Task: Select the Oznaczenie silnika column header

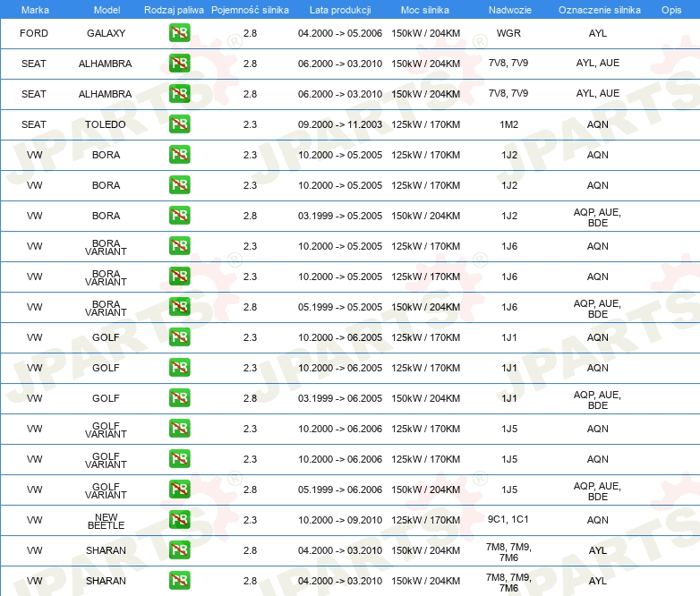Action: [x=600, y=10]
